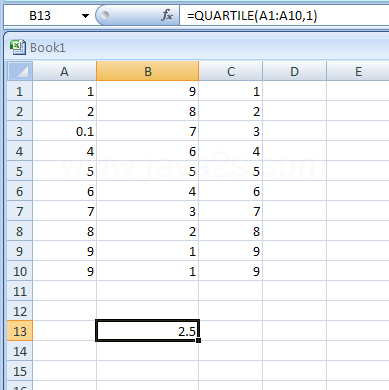Select row 2 header
The width and height of the screenshot is (389, 390).
tap(20, 111)
